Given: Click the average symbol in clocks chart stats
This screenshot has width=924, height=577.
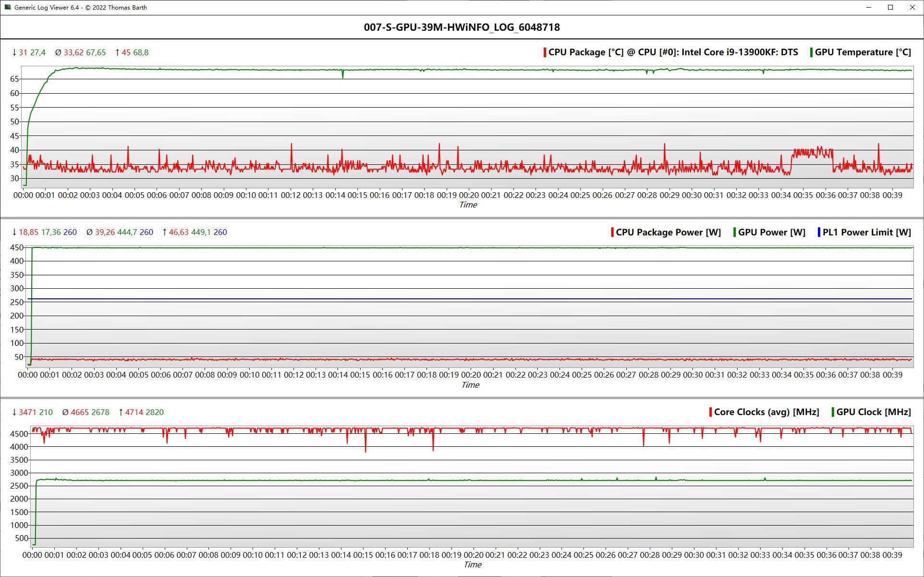Looking at the screenshot, I should coord(65,412).
